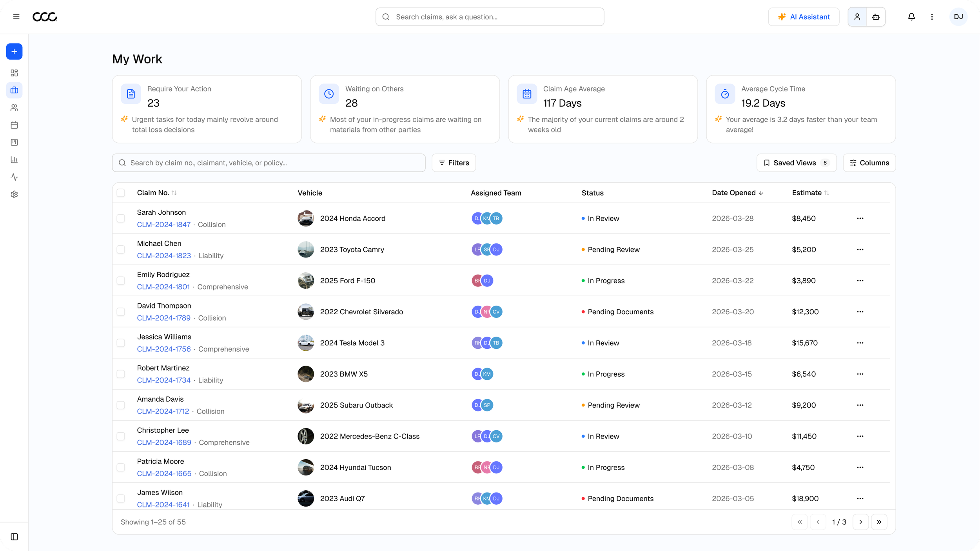Click the blue plus create button

point(14,52)
